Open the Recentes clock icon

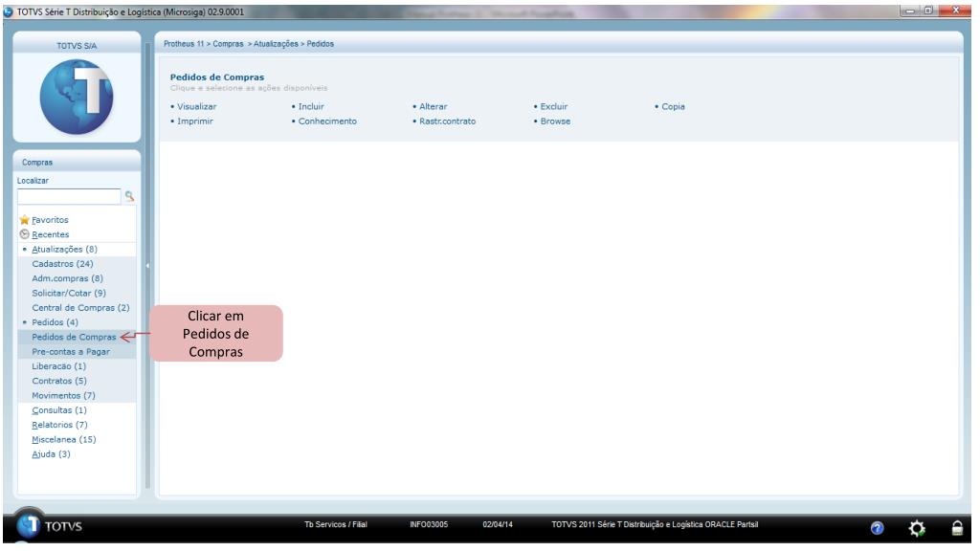pos(24,234)
